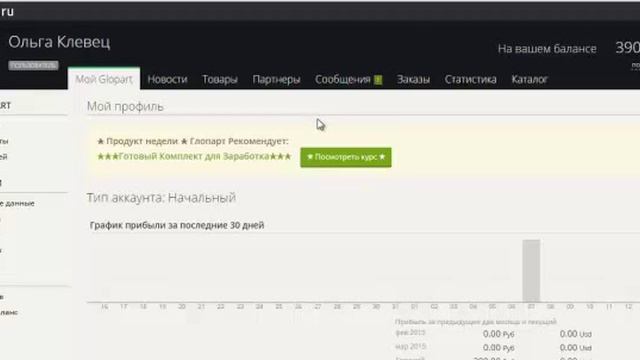
Task: Click the green Посмотреть курс button
Action: 346,157
